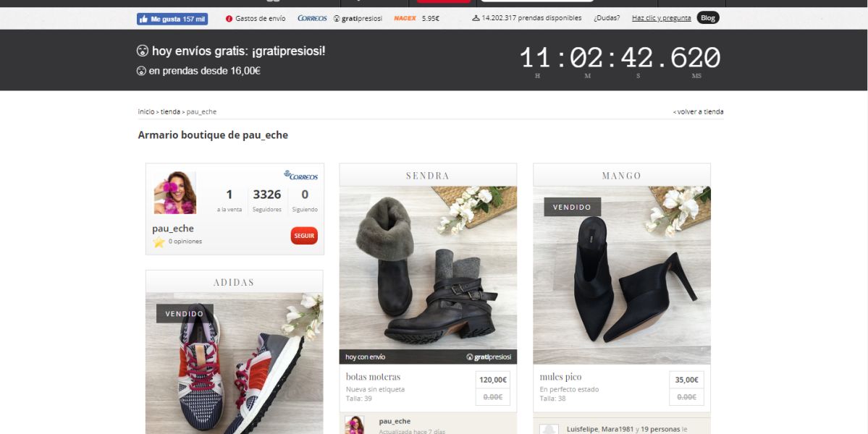Click the Correos icon in pau_eche's seller card
This screenshot has height=434, width=868.
(x=300, y=174)
